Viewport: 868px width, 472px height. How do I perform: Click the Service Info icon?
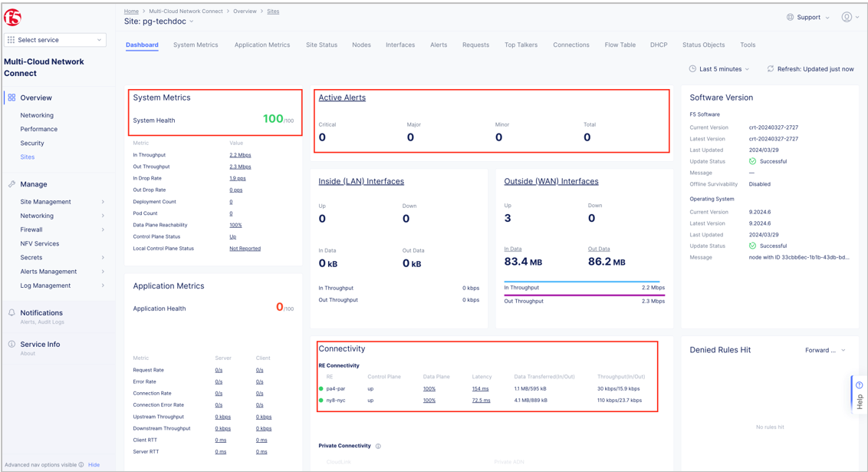pos(12,344)
